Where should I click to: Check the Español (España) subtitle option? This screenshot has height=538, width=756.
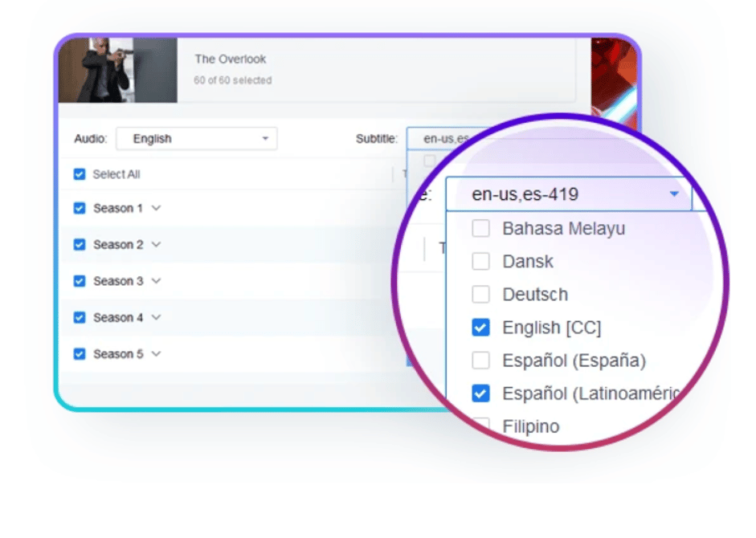[480, 361]
